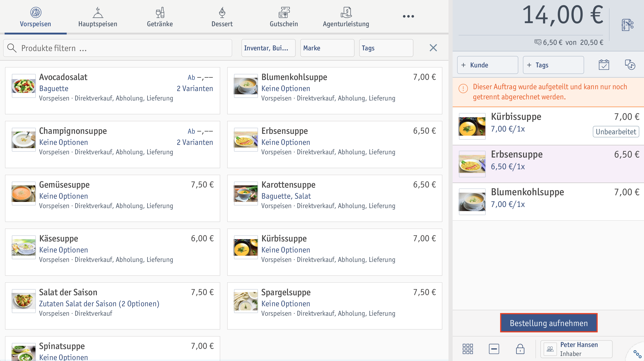This screenshot has height=361, width=644.
Task: Add Blumenkohlsuppe product from list
Action: (334, 91)
